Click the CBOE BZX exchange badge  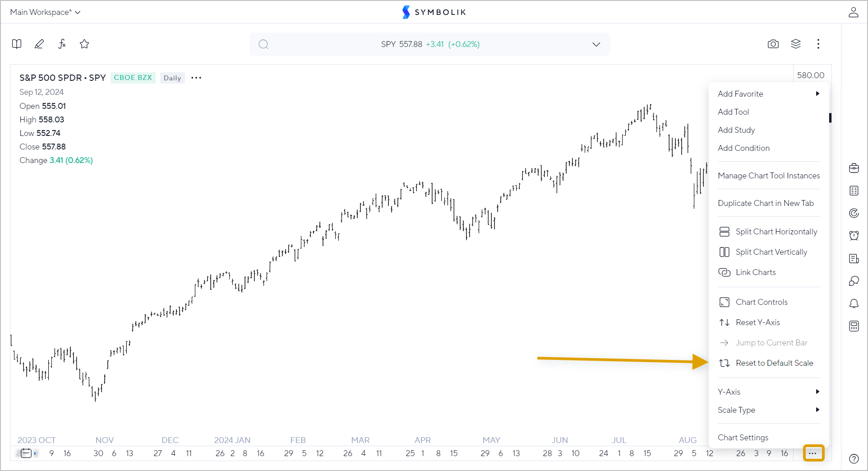pyautogui.click(x=133, y=78)
